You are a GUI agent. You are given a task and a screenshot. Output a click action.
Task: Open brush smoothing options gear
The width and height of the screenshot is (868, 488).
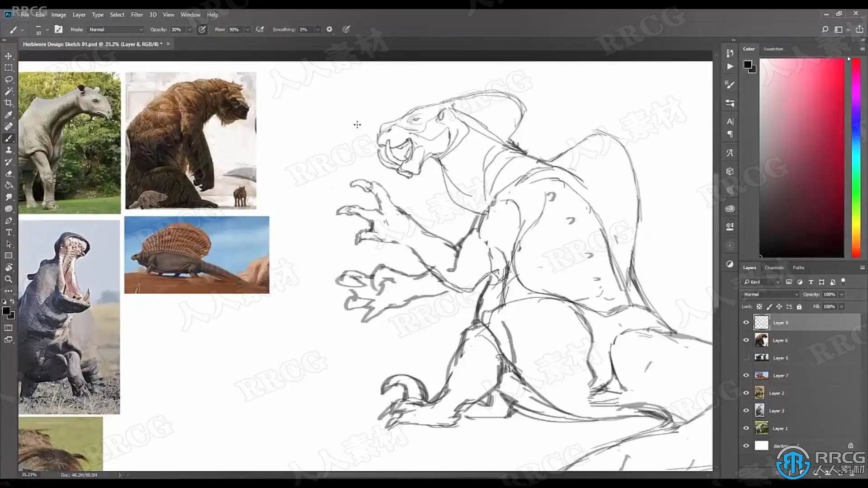tap(329, 29)
